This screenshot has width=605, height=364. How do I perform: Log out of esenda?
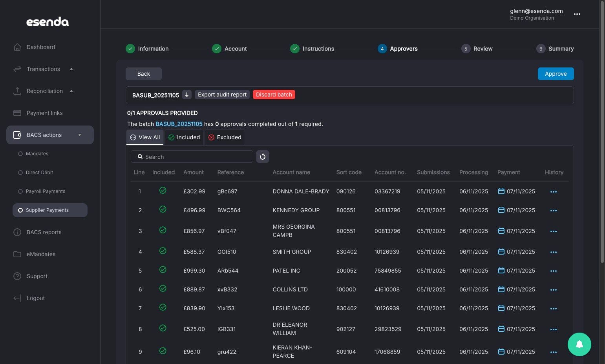tap(35, 298)
